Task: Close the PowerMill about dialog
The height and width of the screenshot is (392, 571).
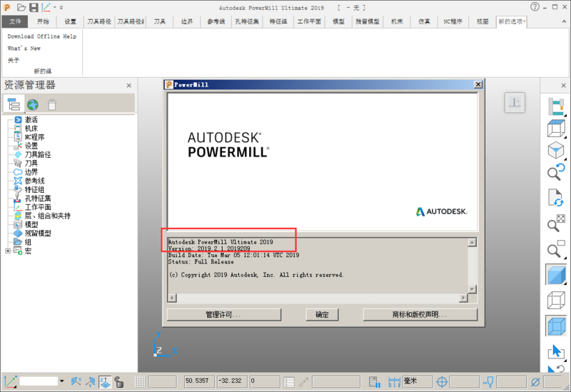Action: point(478,84)
